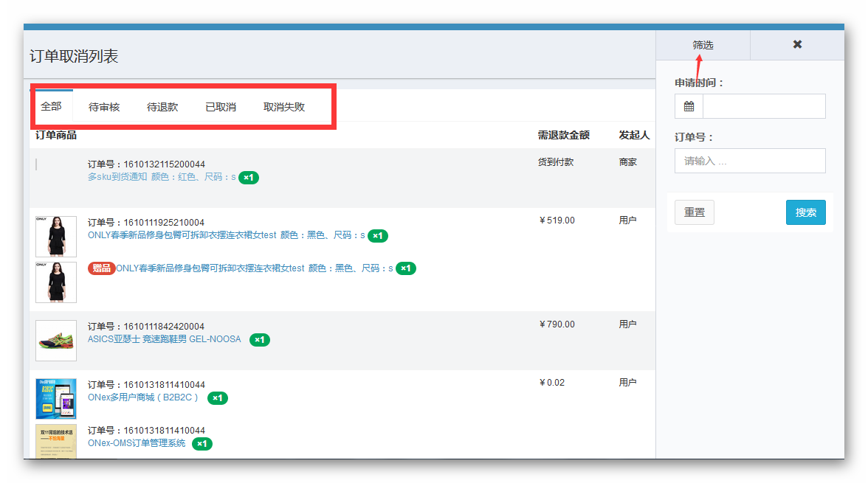Close the filter panel with X icon

(x=797, y=45)
